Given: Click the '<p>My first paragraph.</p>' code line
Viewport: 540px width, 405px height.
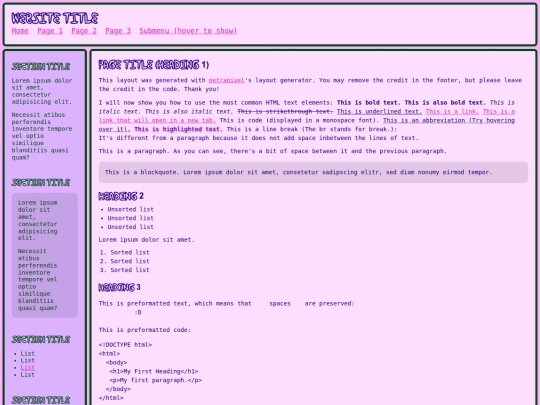Looking at the screenshot, I should tap(155, 381).
